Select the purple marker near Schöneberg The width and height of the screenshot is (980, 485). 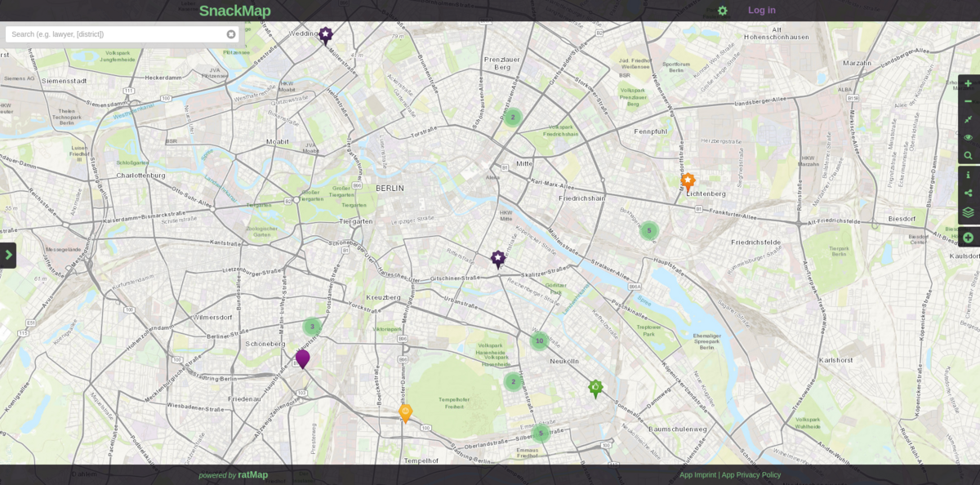[303, 359]
